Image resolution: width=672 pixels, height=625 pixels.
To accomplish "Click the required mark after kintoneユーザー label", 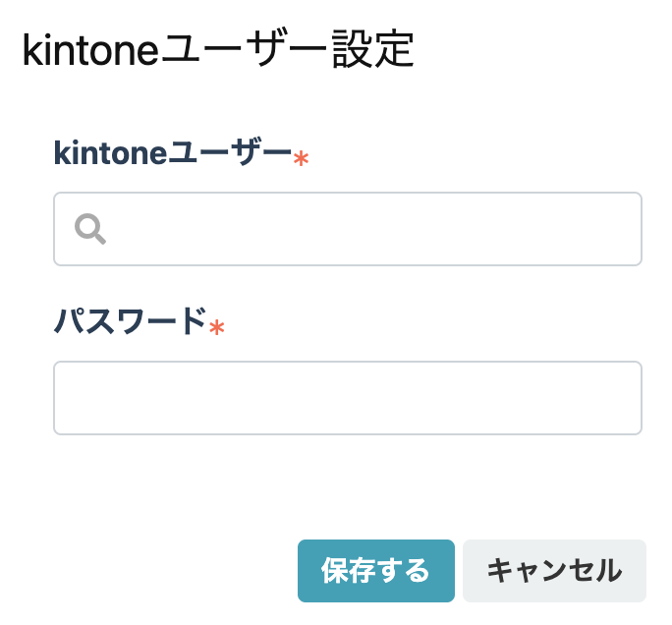I will [x=301, y=158].
